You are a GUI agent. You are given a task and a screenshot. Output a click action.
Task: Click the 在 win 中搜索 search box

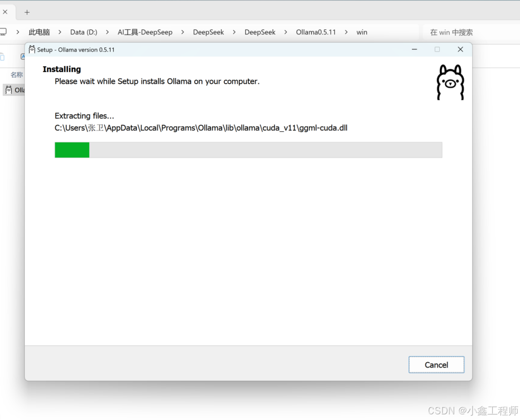pyautogui.click(x=471, y=32)
